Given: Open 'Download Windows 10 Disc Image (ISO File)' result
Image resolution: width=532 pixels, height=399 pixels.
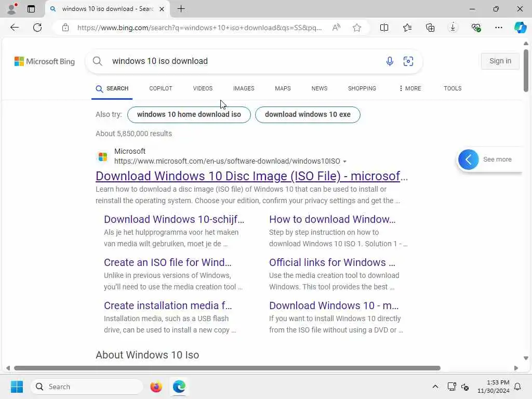Looking at the screenshot, I should [252, 176].
